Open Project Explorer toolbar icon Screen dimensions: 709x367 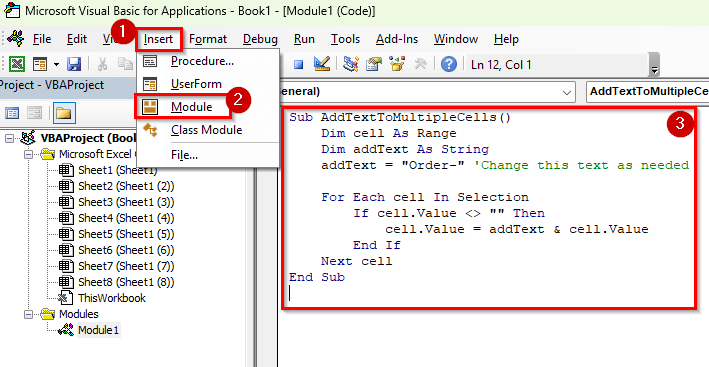click(350, 64)
